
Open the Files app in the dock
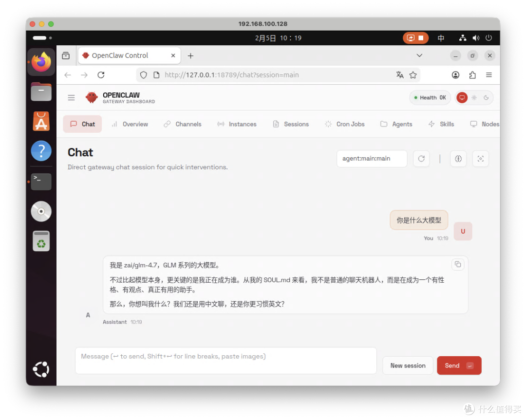41,91
